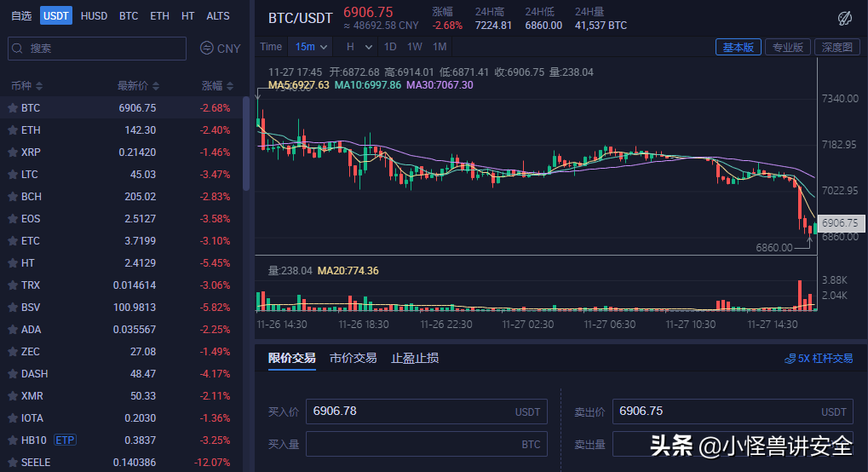Click the 买入价 buy price field
The height and width of the screenshot is (472, 868).
426,412
